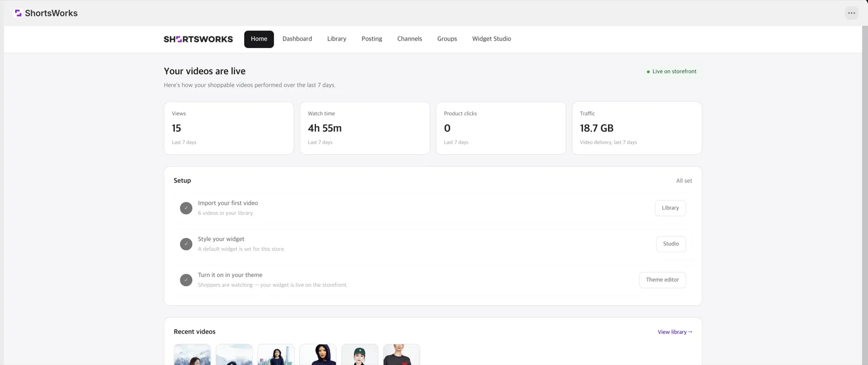Image resolution: width=868 pixels, height=365 pixels.
Task: Open the second recent video thumbnail
Action: tap(234, 355)
